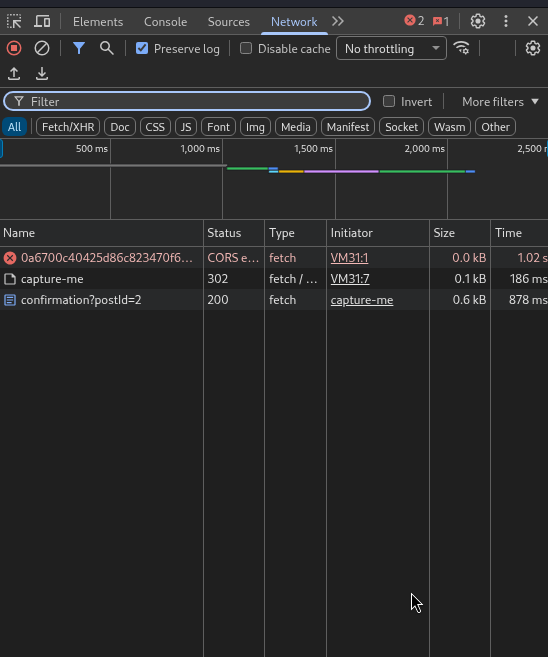Toggle device toolbar icon
The width and height of the screenshot is (548, 657).
[x=42, y=21]
